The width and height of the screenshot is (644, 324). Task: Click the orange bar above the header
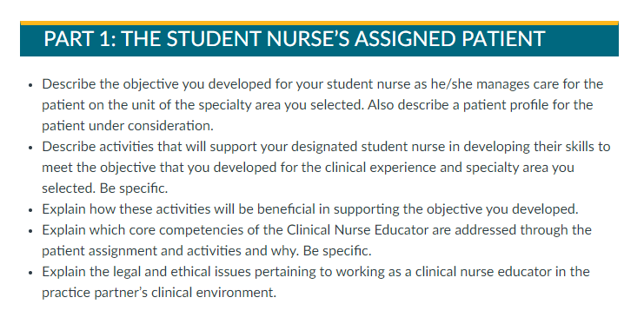pos(319,23)
